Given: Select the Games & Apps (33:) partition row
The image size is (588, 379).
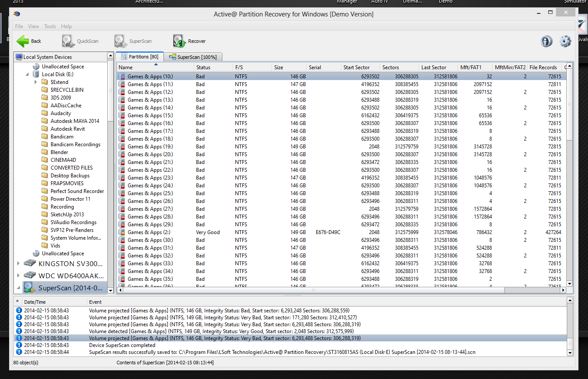Looking at the screenshot, I should 341,263.
